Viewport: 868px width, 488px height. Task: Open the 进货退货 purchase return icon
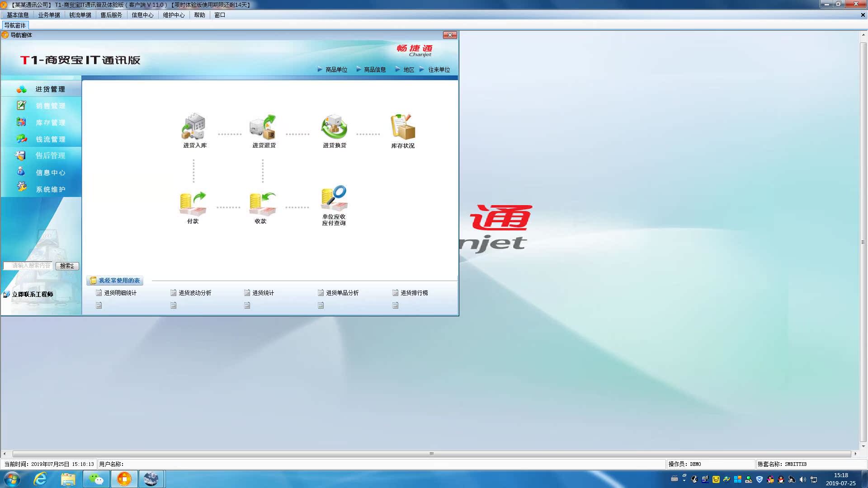(264, 131)
